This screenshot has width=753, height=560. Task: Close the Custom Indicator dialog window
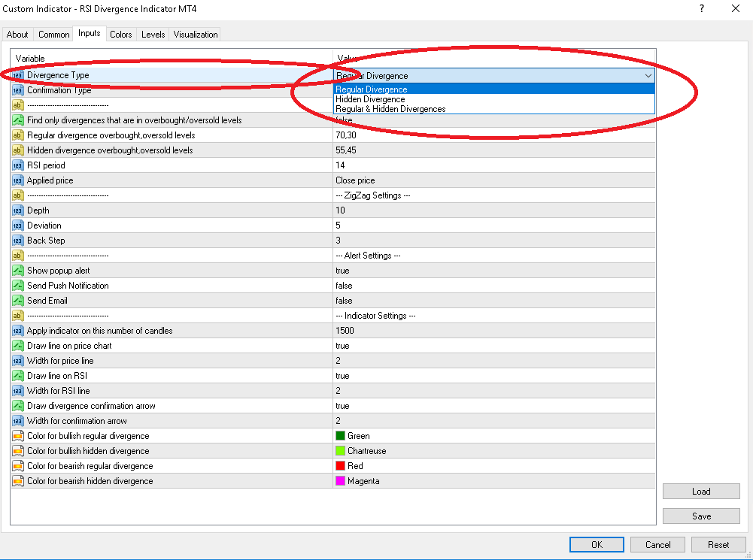[x=735, y=8]
